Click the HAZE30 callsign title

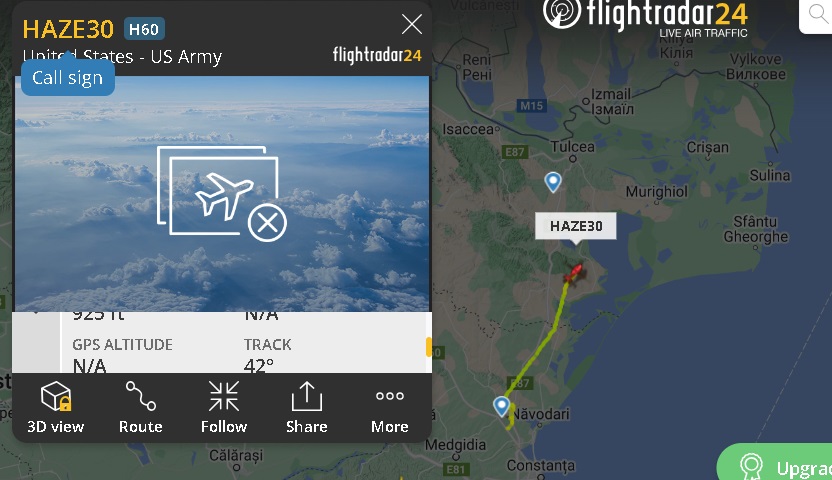68,29
